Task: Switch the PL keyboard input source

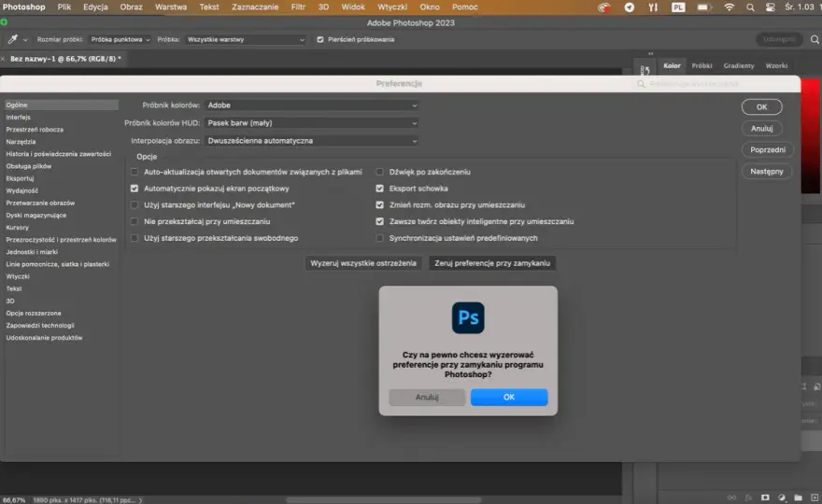Action: pos(678,7)
